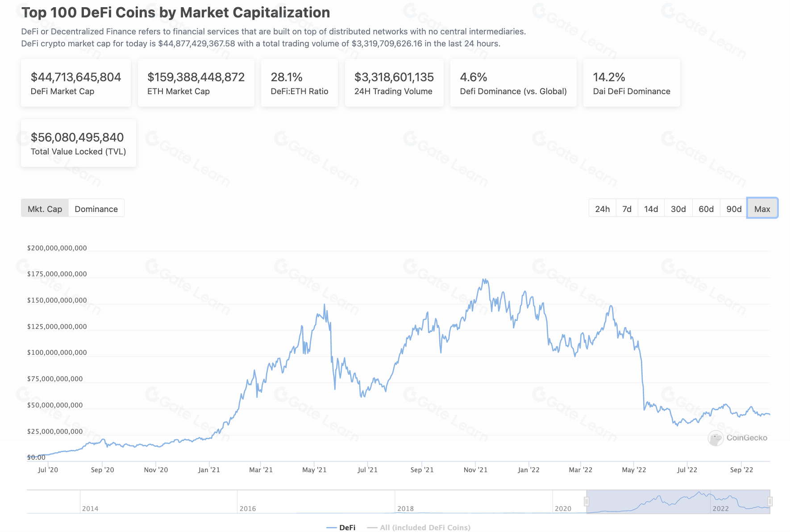Screen dimensions: 790x532
Task: Click the DeFi Market Cap card
Action: [76, 83]
